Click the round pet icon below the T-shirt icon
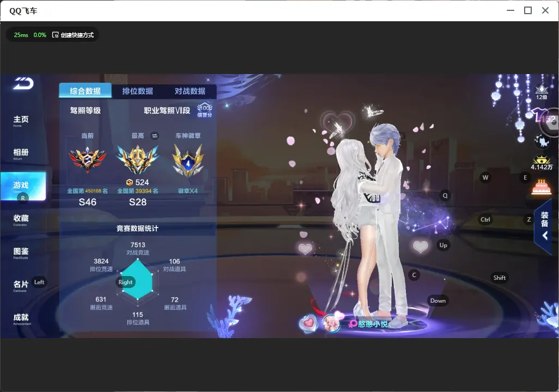Image resolution: width=559 pixels, height=392 pixels. pos(542,142)
